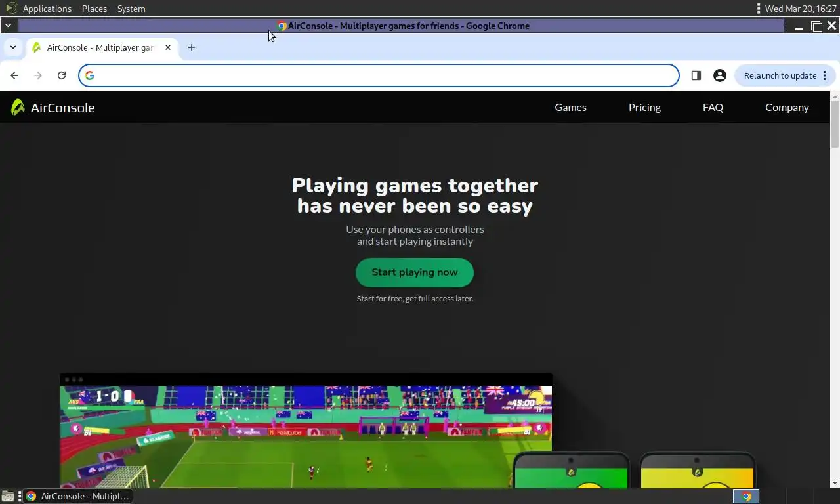Click the Chrome workspace switcher icon in the bottom panel
This screenshot has width=840, height=504.
coord(746,496)
